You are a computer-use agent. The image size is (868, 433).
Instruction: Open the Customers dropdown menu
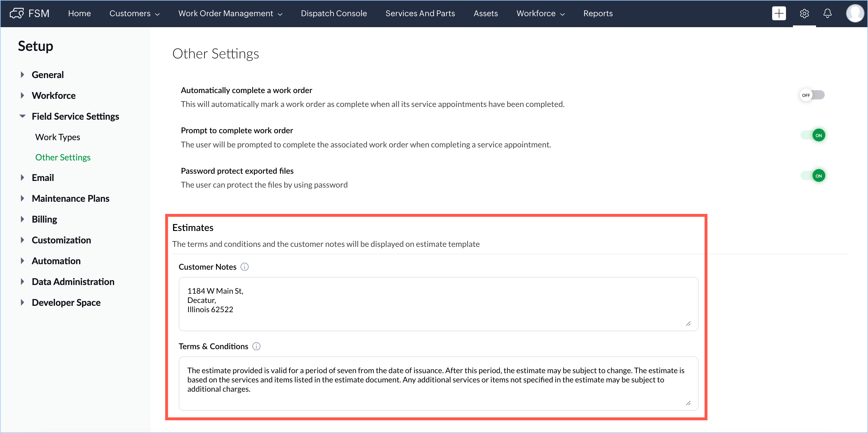pyautogui.click(x=135, y=14)
